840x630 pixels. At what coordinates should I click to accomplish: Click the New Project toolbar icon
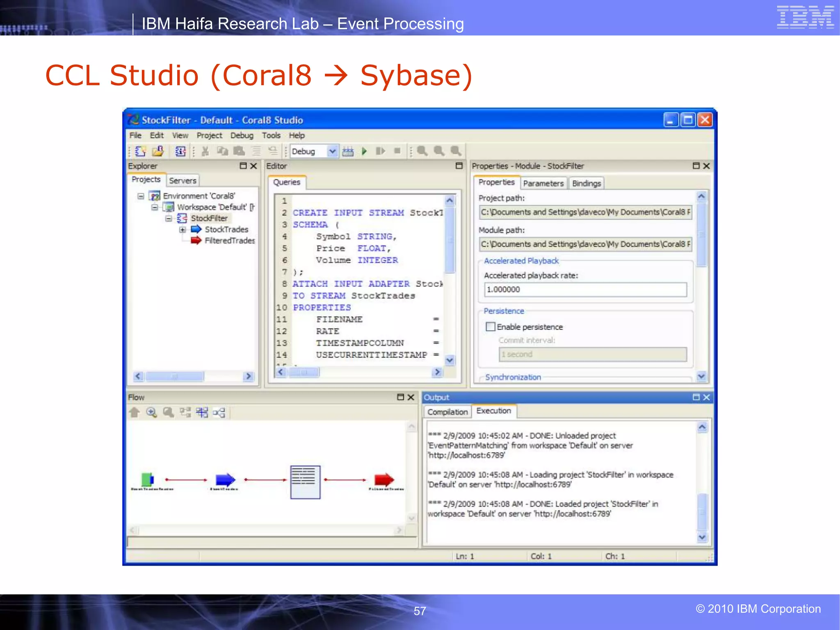(141, 151)
